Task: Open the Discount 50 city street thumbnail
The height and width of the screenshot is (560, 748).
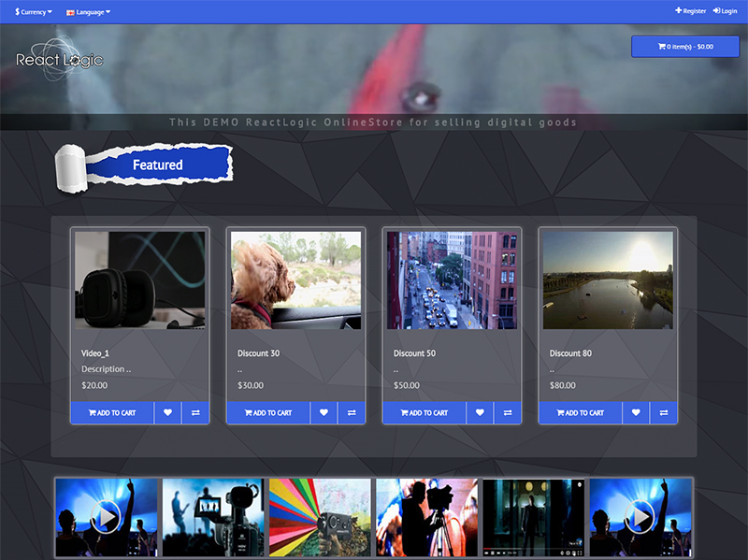Action: point(452,280)
